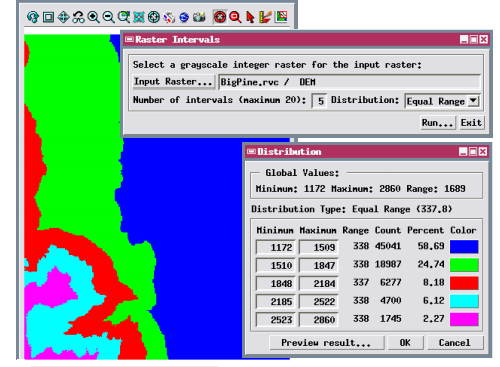Click the number of intervals field
500x367 pixels.
[x=319, y=101]
